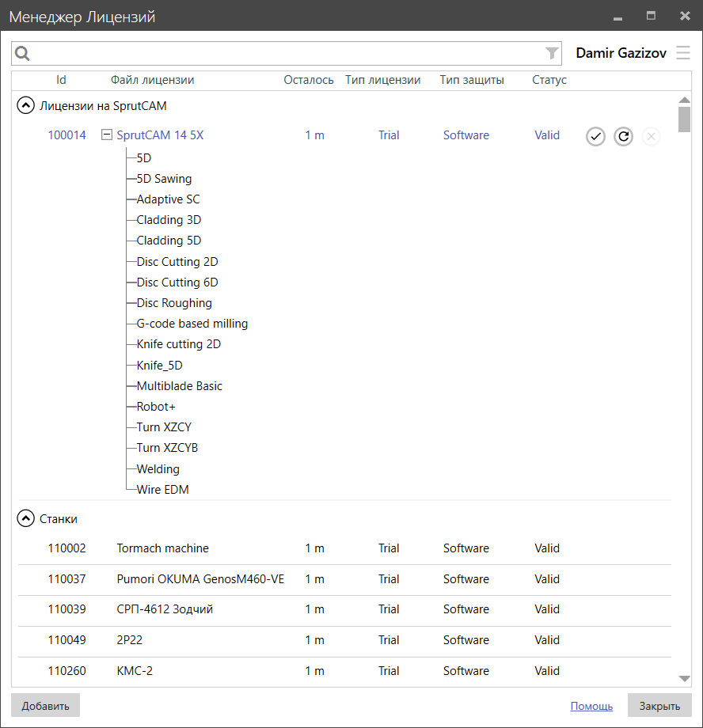Collapse the Лицензии на SprutCAM section

(x=25, y=105)
